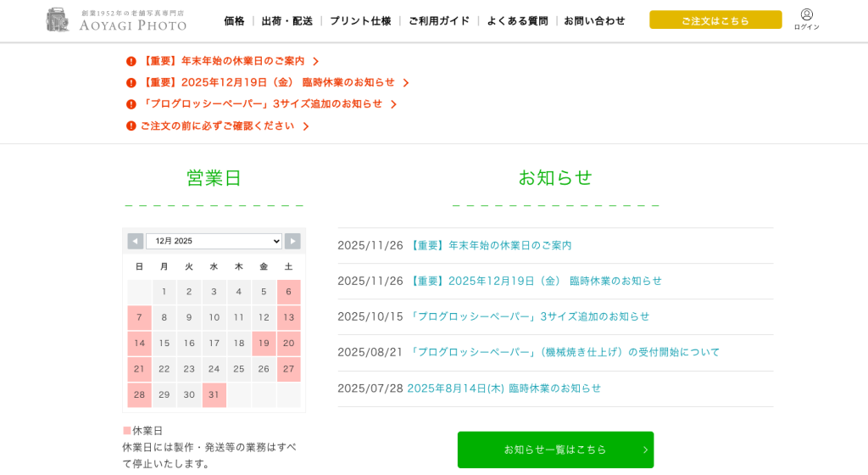Open the よくある質問 navigation link

click(x=517, y=20)
